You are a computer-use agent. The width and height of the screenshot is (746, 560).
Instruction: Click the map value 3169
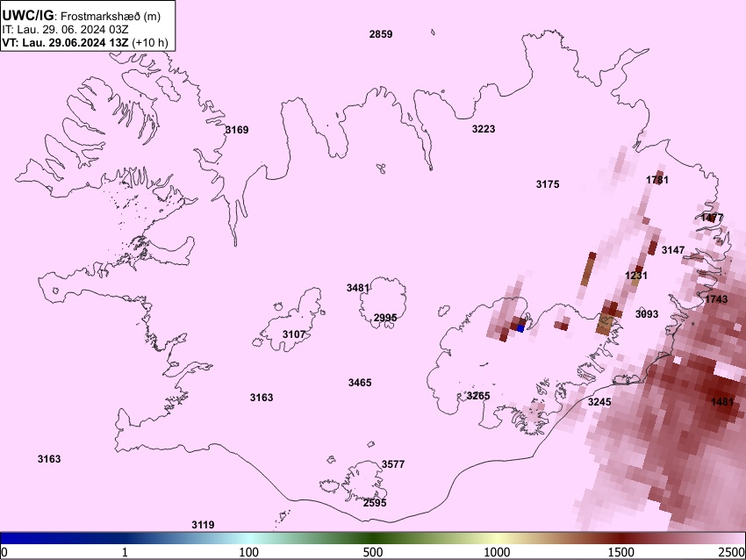coord(236,129)
